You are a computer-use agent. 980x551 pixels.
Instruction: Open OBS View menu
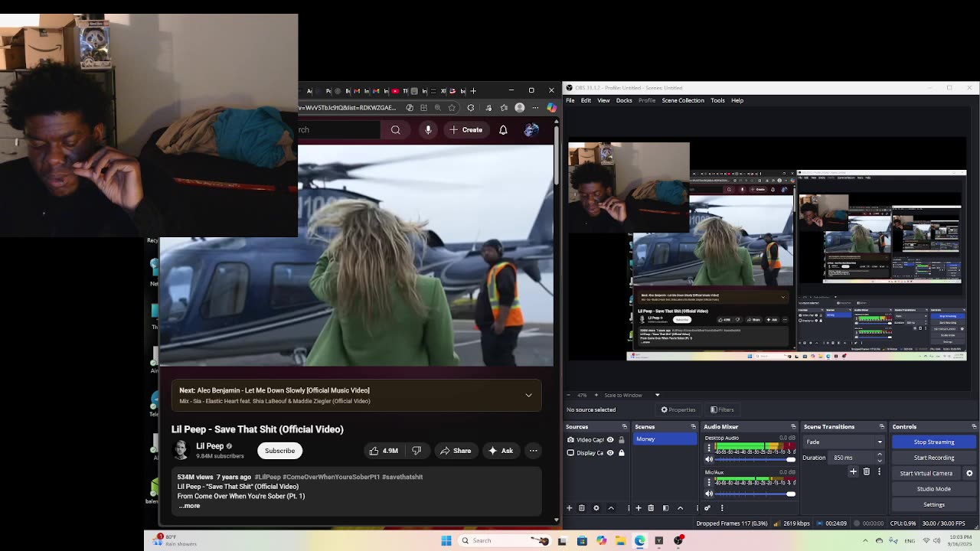pyautogui.click(x=603, y=100)
